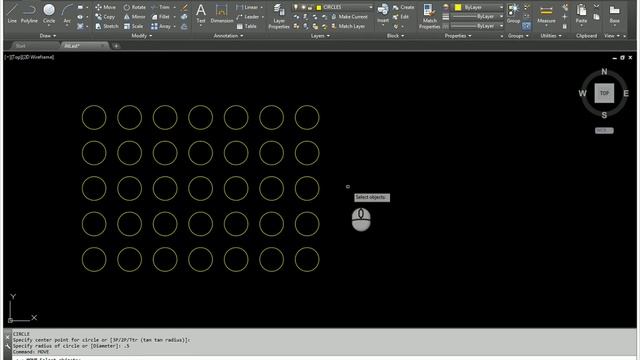Image resolution: width=640 pixels, height=360 pixels.
Task: Expand the Properties panel
Action: click(458, 36)
